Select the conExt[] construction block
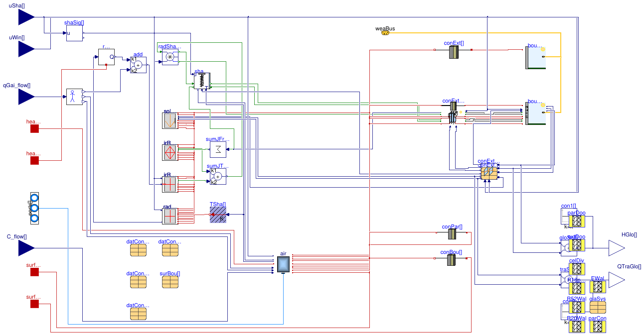 click(454, 53)
